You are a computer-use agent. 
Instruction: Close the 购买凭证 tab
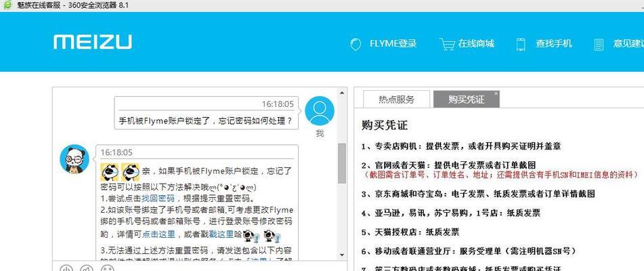coord(496,93)
